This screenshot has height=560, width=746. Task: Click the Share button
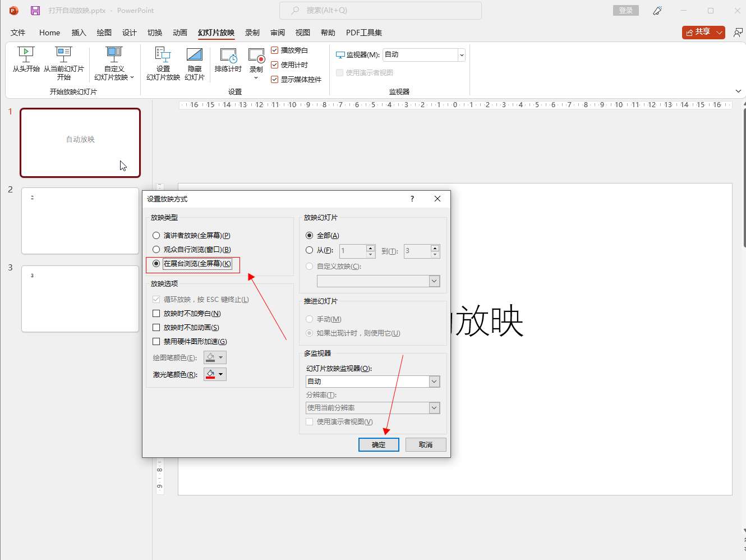(698, 33)
